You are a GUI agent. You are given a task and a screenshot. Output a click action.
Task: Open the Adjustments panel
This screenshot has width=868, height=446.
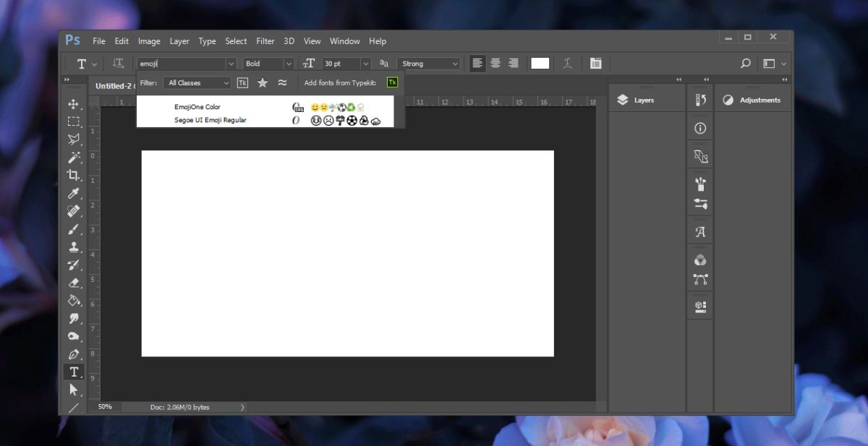(752, 100)
